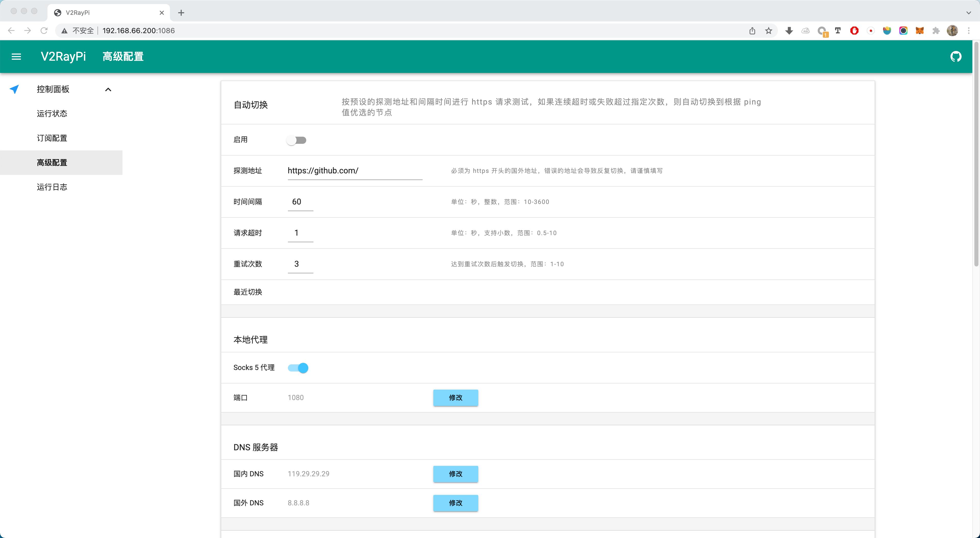Open the MetaMask fox extension
The height and width of the screenshot is (538, 980).
(x=920, y=31)
